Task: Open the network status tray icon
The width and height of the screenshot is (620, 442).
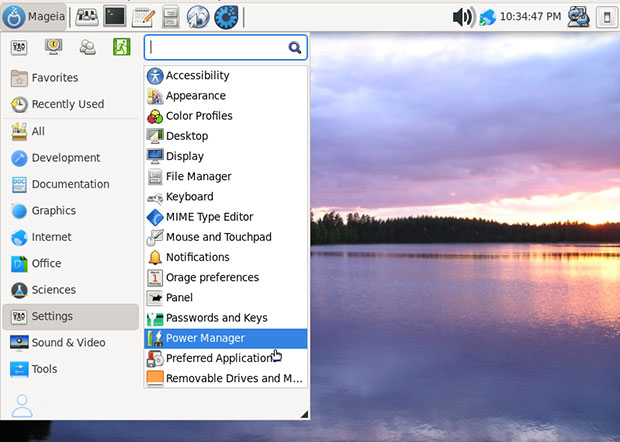Action: (x=487, y=17)
